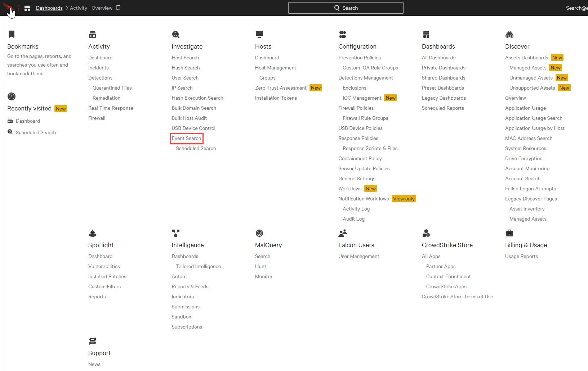Click the Activity section icon
The width and height of the screenshot is (588, 371).
point(93,35)
